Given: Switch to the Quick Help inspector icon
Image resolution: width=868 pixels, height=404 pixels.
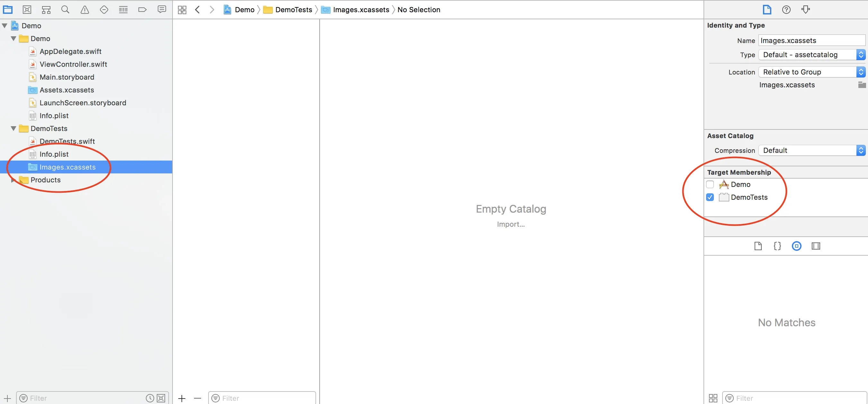Looking at the screenshot, I should 786,9.
